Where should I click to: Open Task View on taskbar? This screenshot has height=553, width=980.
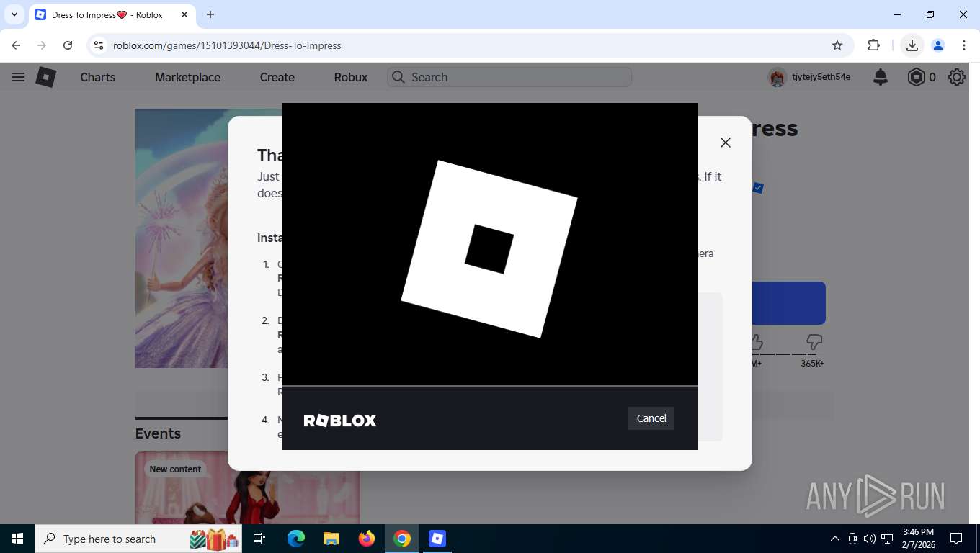259,539
